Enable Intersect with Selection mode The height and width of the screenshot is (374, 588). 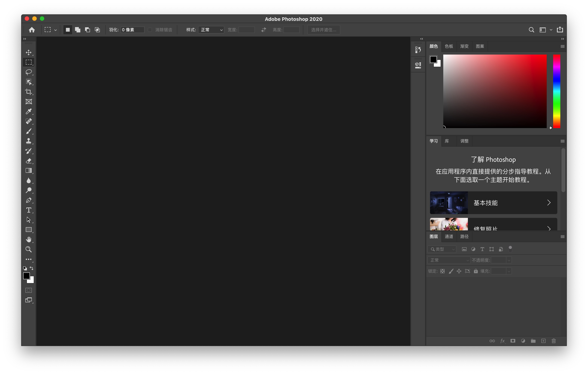pos(97,30)
